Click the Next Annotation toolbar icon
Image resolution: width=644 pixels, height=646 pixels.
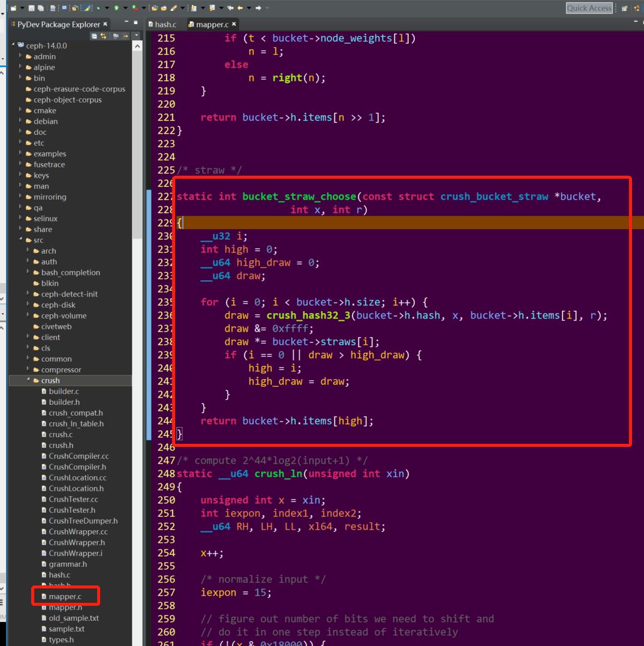194,8
